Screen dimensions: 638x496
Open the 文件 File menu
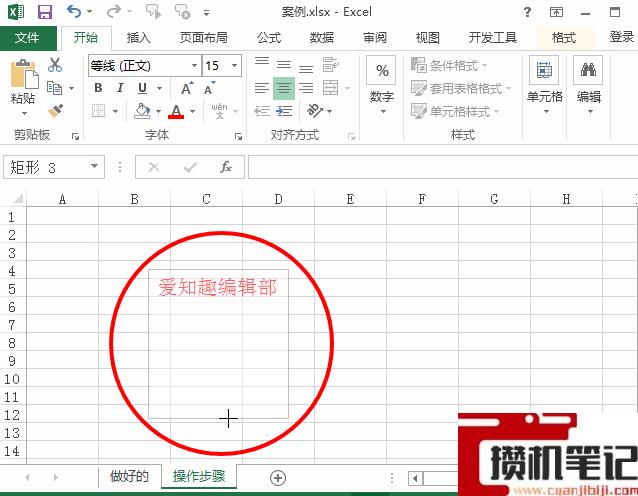point(27,38)
